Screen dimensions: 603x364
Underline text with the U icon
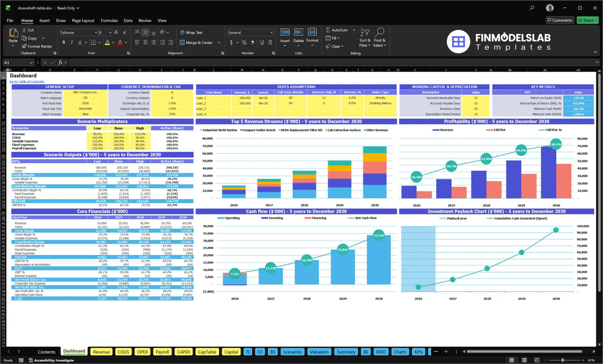point(80,42)
